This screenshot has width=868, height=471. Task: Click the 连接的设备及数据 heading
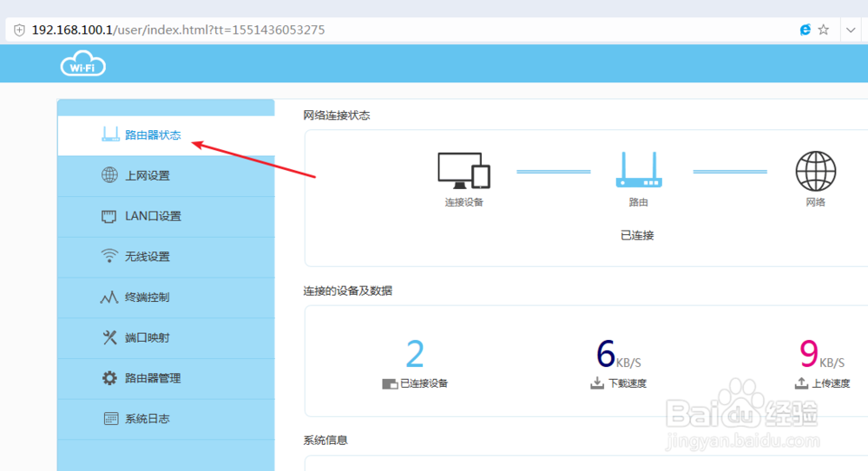click(348, 291)
